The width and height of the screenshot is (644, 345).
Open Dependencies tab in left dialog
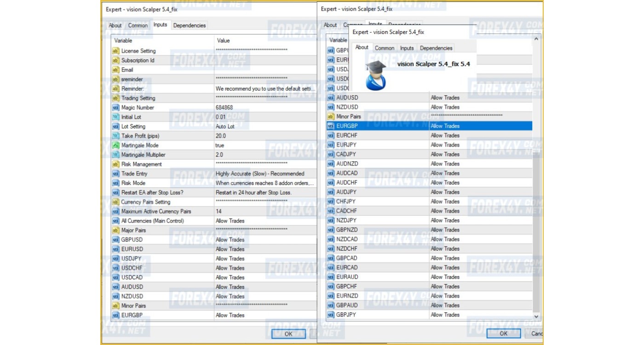(x=189, y=25)
